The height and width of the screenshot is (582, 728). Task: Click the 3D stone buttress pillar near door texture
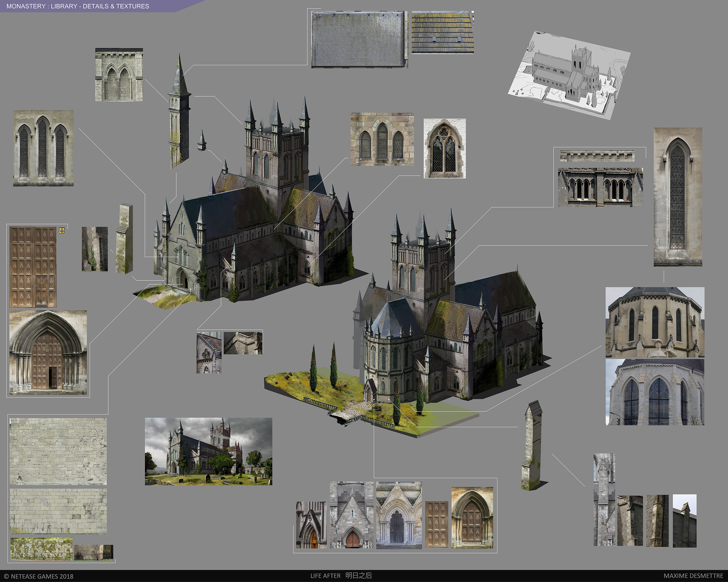124,239
